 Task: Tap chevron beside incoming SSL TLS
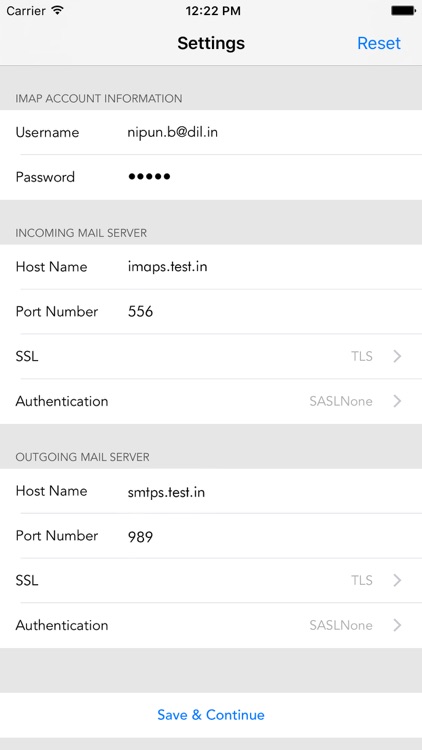(x=397, y=356)
